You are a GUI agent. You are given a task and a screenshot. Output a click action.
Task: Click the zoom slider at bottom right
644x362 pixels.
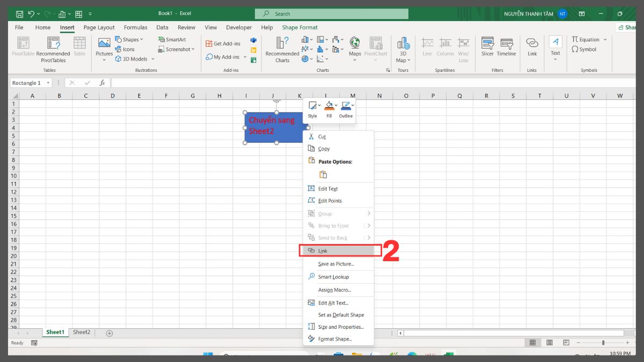tap(604, 342)
